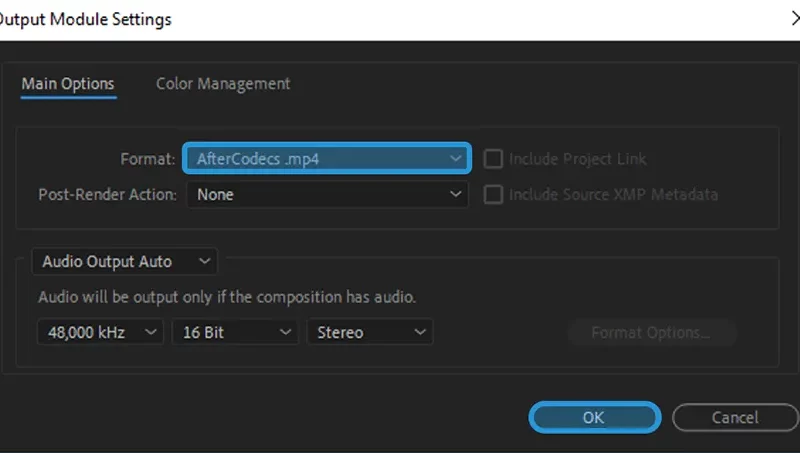Image resolution: width=800 pixels, height=453 pixels.
Task: Open the Stereo channels dropdown
Action: click(370, 332)
